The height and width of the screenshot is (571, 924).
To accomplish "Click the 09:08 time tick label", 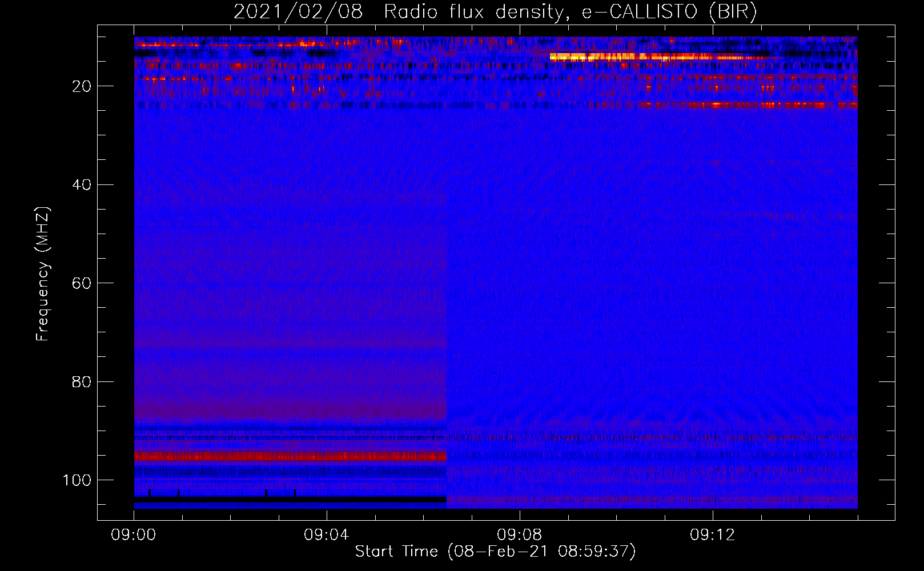I will point(520,535).
